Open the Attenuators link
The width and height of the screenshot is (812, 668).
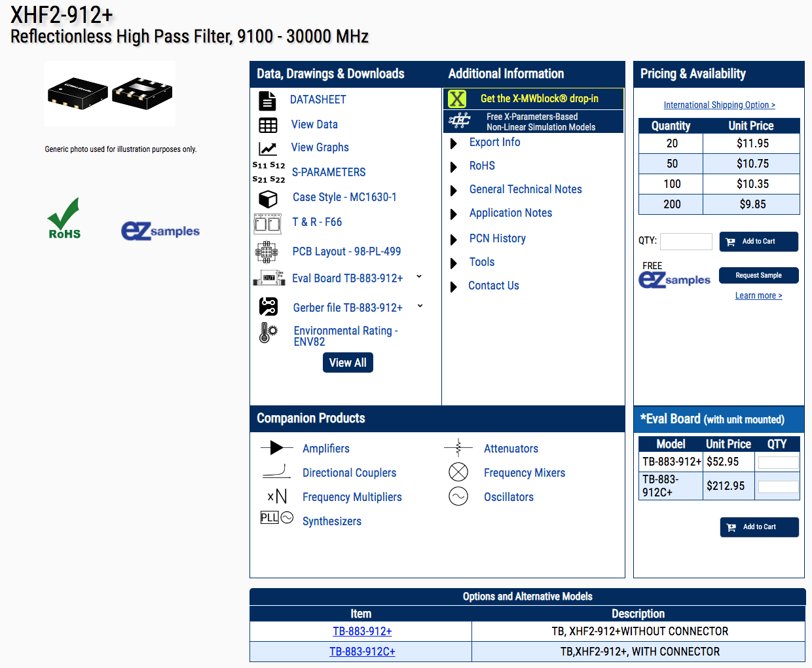pos(511,449)
